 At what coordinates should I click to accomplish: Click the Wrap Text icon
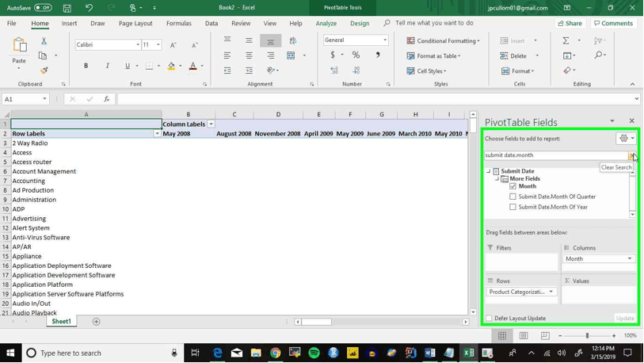pos(292,40)
